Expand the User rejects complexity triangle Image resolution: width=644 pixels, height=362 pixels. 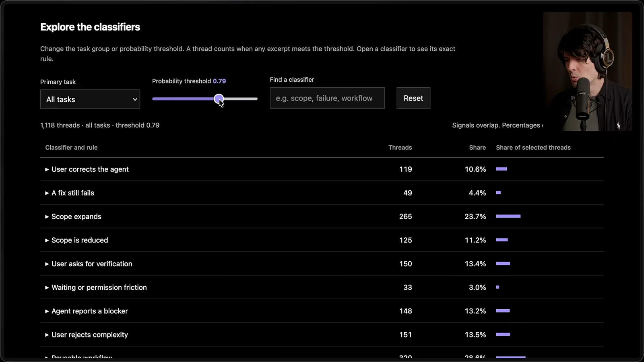[x=47, y=335]
